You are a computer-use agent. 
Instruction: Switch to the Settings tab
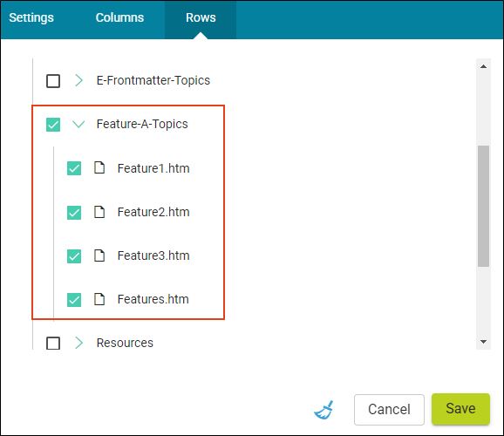pos(31,17)
